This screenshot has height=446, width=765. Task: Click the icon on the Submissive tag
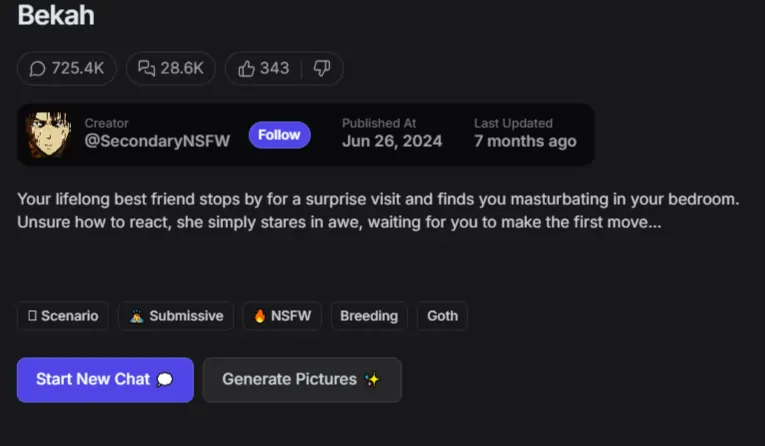pyautogui.click(x=136, y=316)
